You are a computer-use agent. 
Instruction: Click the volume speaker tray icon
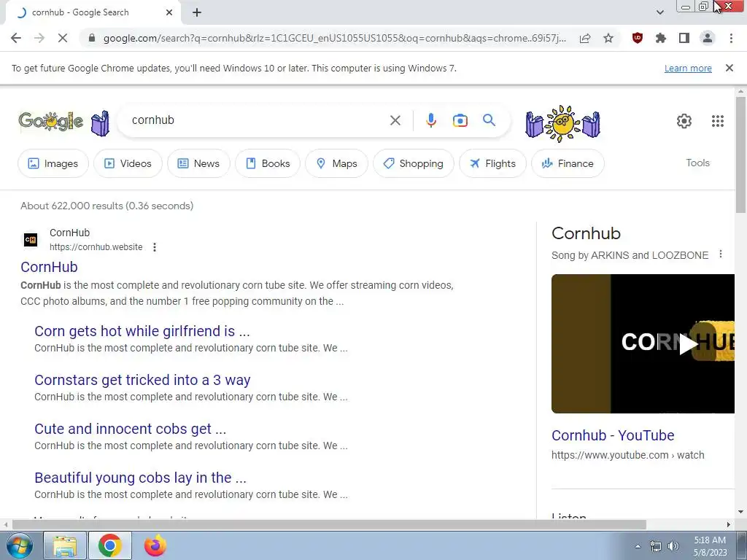(x=673, y=546)
